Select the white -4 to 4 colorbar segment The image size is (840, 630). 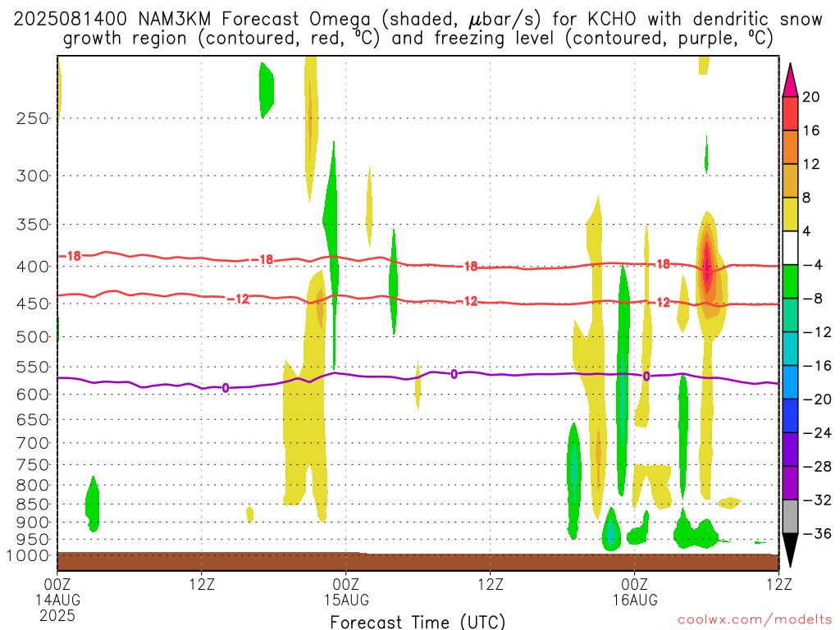click(x=790, y=248)
